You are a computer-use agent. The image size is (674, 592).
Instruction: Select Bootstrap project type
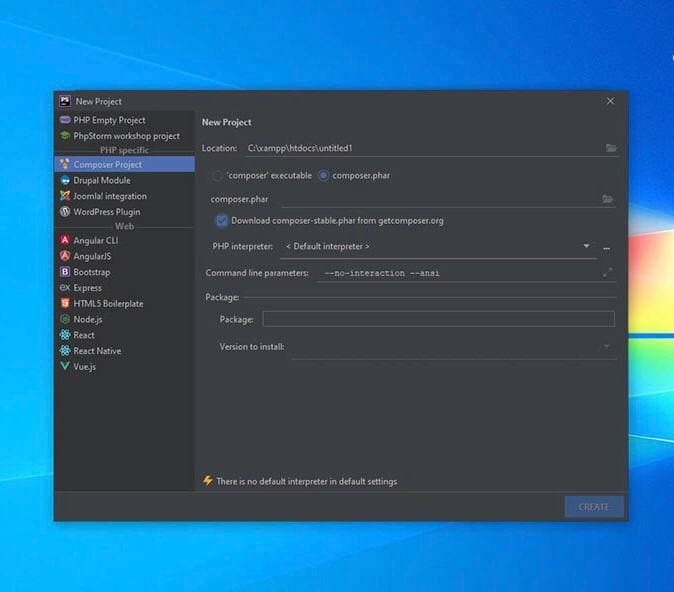point(125,272)
